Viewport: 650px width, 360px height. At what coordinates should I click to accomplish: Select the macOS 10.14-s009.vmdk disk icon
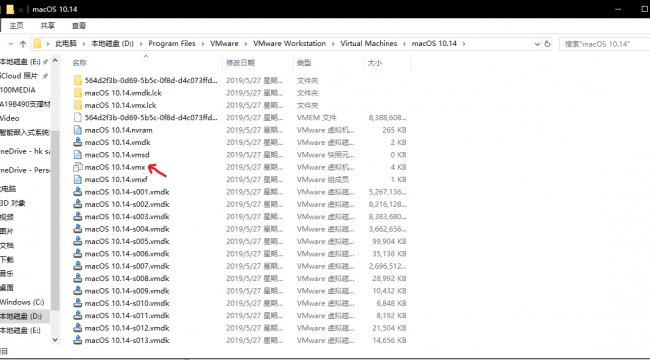click(78, 291)
